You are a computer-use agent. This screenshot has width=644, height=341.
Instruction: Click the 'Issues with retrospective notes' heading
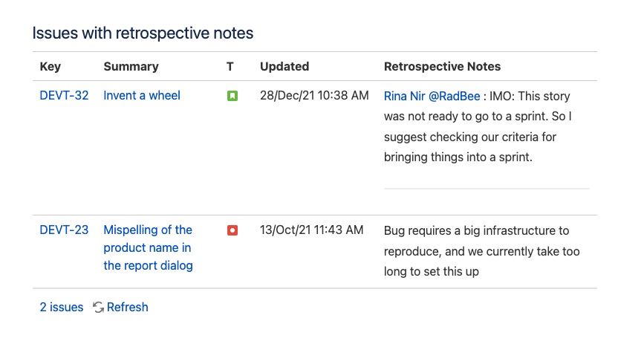(143, 33)
